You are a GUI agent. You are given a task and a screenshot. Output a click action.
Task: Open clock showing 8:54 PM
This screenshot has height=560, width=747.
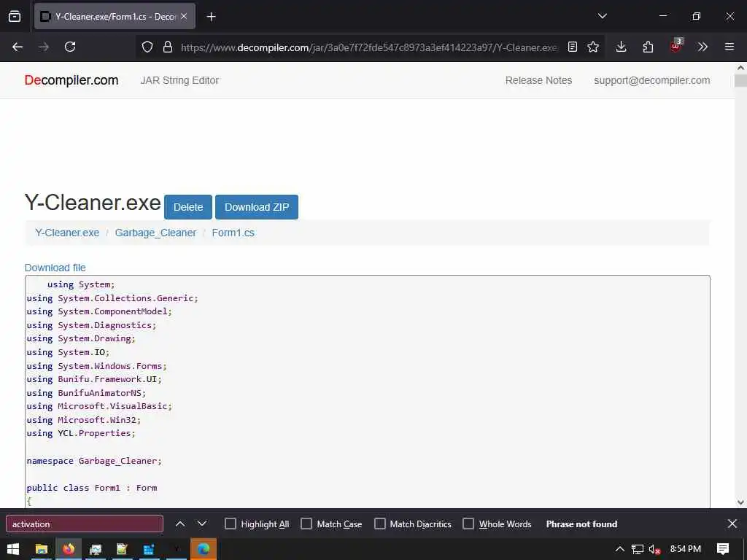(686, 549)
